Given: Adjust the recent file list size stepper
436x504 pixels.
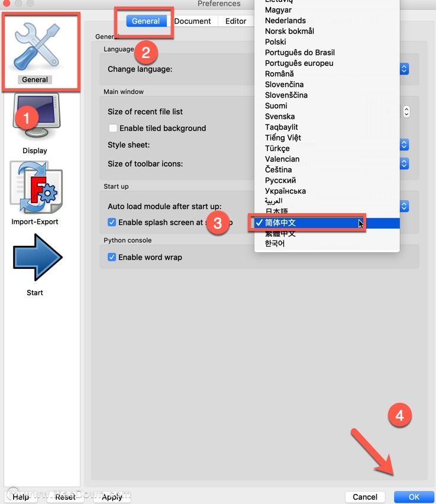Looking at the screenshot, I should tap(406, 111).
